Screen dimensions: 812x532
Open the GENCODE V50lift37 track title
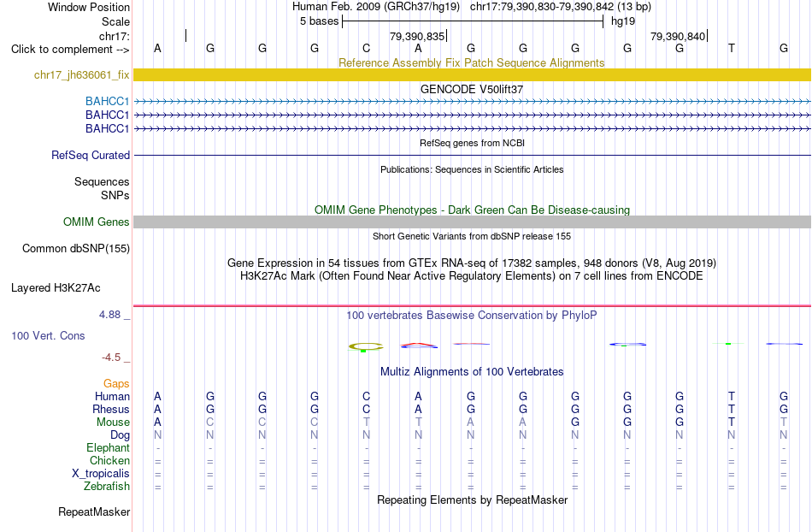pyautogui.click(x=472, y=89)
